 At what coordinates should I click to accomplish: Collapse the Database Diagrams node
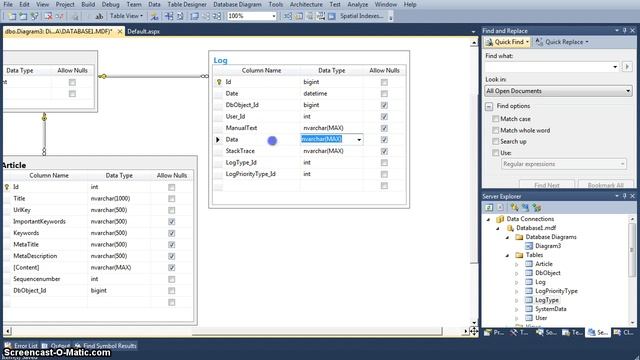coord(507,237)
